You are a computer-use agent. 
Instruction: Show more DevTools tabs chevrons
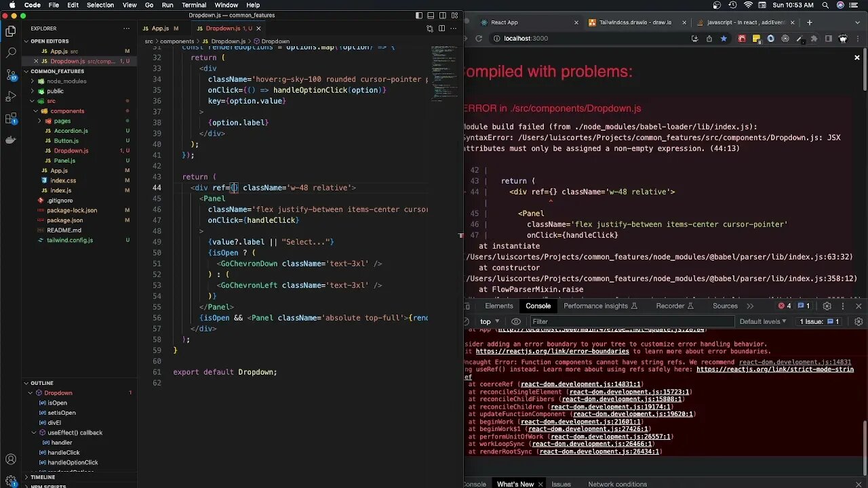750,306
